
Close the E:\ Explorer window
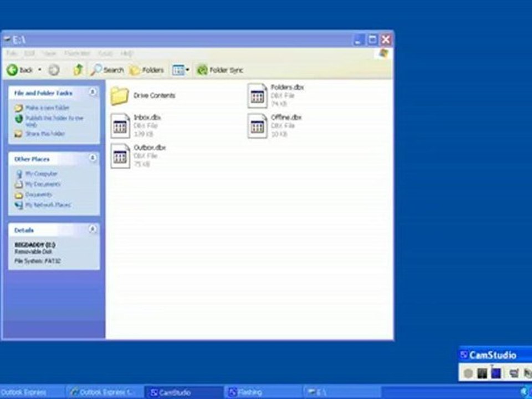pyautogui.click(x=386, y=40)
